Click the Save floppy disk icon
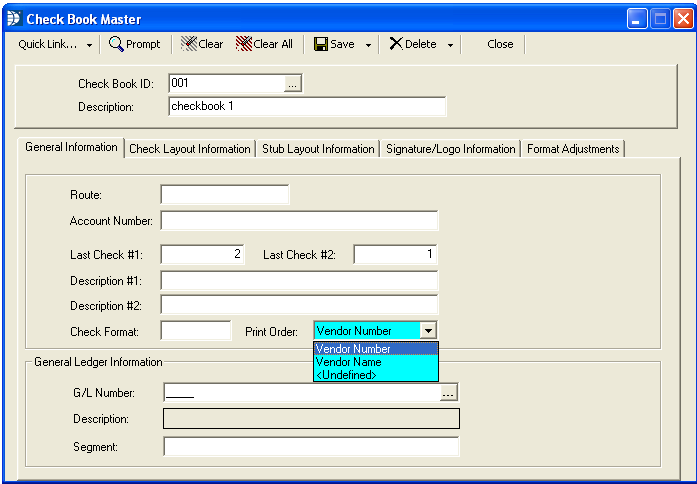This screenshot has width=697, height=484. coord(320,44)
